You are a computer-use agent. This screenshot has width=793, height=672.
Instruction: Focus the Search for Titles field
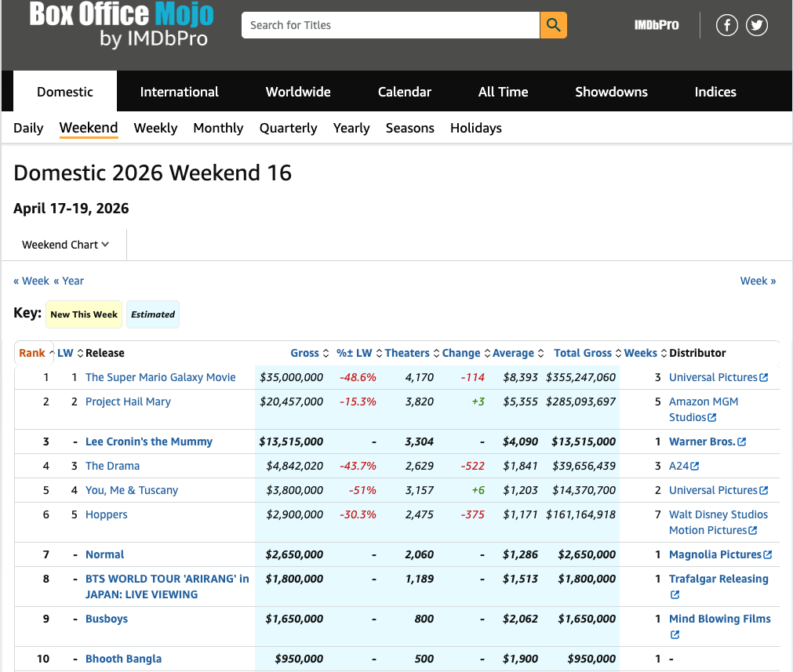tap(391, 25)
